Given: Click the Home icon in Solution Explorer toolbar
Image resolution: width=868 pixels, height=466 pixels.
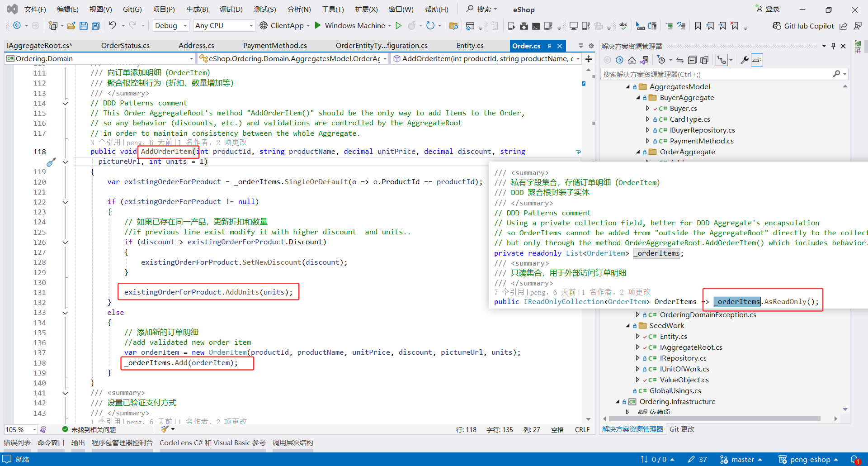Looking at the screenshot, I should pyautogui.click(x=632, y=60).
